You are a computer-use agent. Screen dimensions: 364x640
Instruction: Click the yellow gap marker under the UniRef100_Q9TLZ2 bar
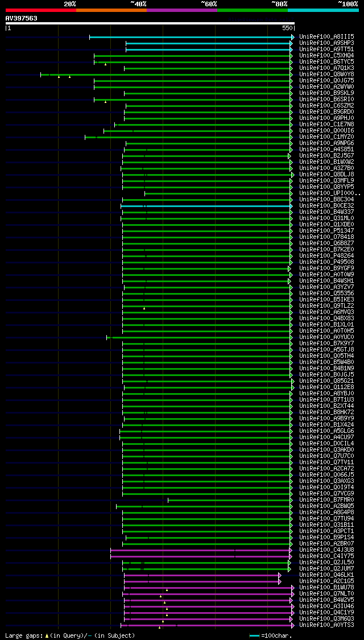144,308
